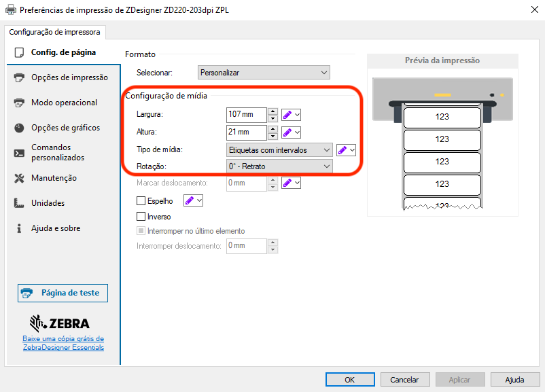The width and height of the screenshot is (545, 392).
Task: Click the pencil icon next to Tipo de mídia
Action: pos(342,150)
